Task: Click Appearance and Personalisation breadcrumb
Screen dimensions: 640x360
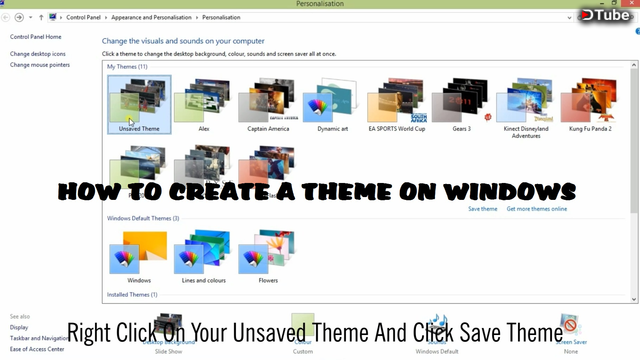Action: pyautogui.click(x=151, y=18)
